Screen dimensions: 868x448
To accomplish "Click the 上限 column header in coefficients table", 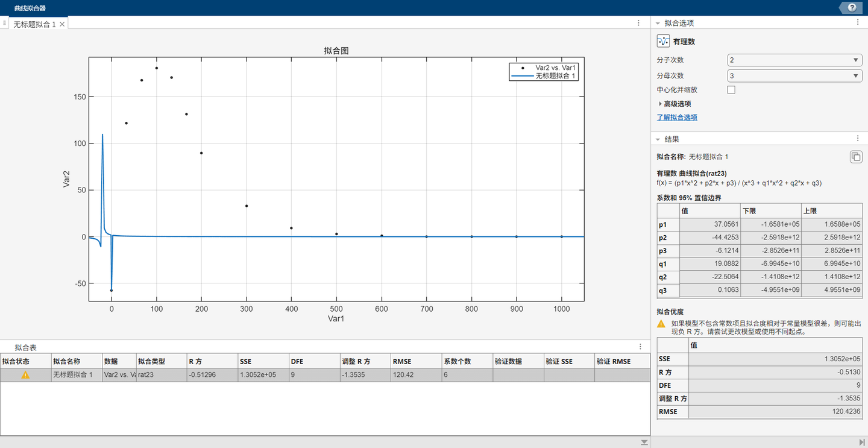I will [x=831, y=210].
